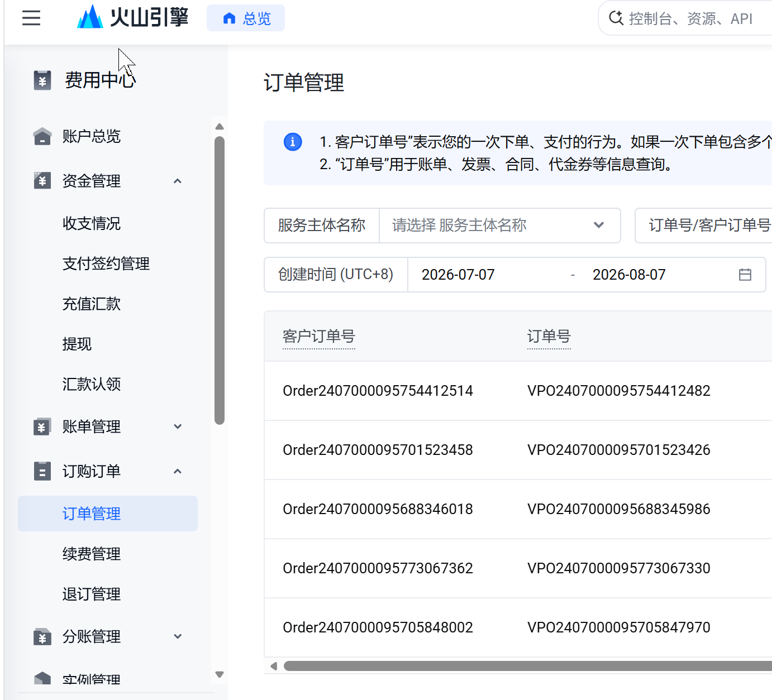
Task: Open 汇款认领 menu item
Action: tap(92, 384)
